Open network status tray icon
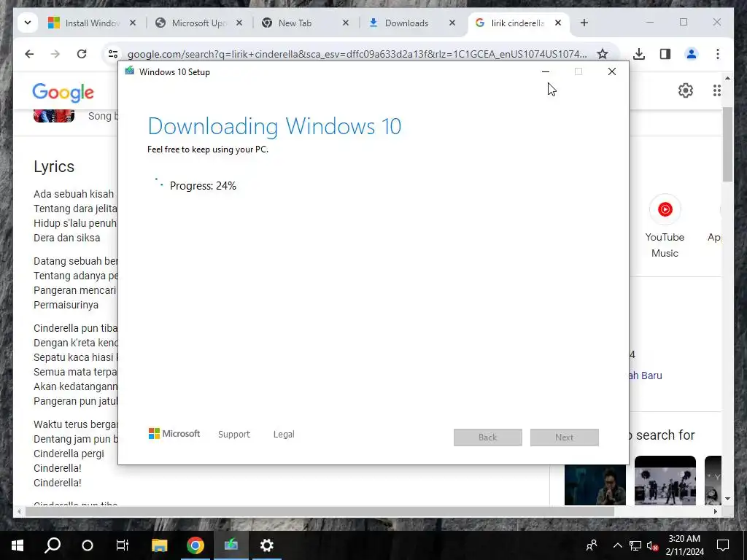 [635, 545]
